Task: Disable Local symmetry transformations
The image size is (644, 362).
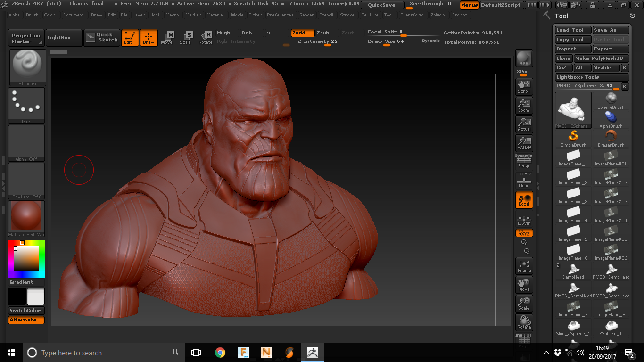Action: point(524,200)
